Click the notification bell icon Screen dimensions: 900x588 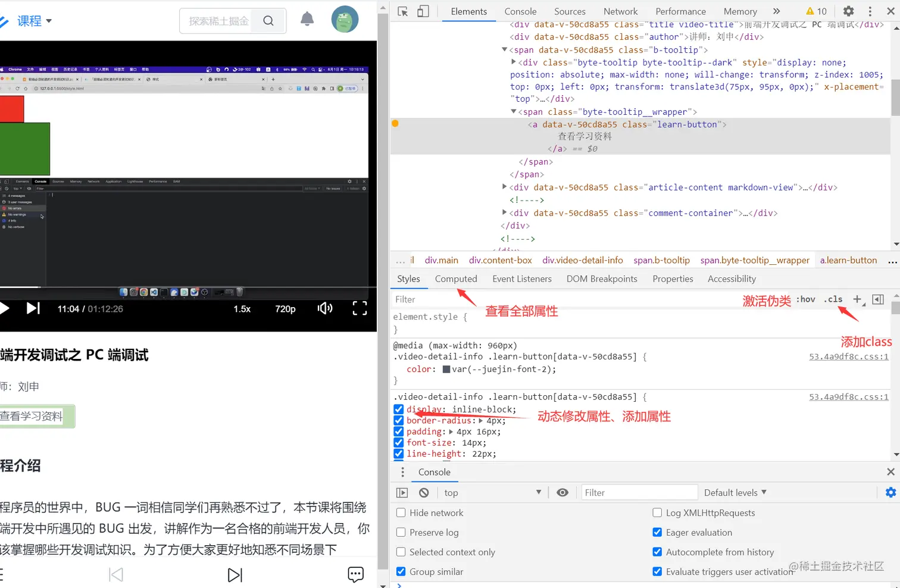(307, 20)
